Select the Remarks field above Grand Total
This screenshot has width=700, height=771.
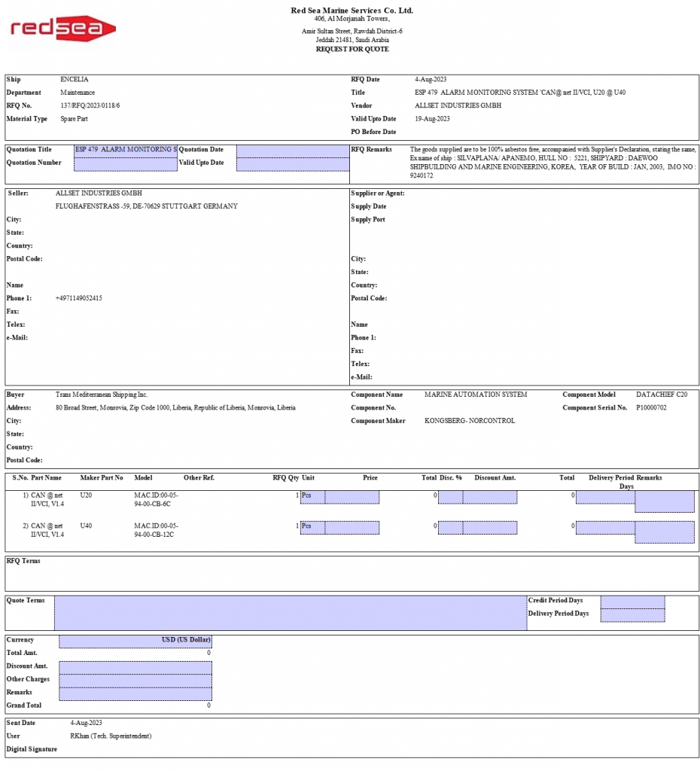click(135, 693)
